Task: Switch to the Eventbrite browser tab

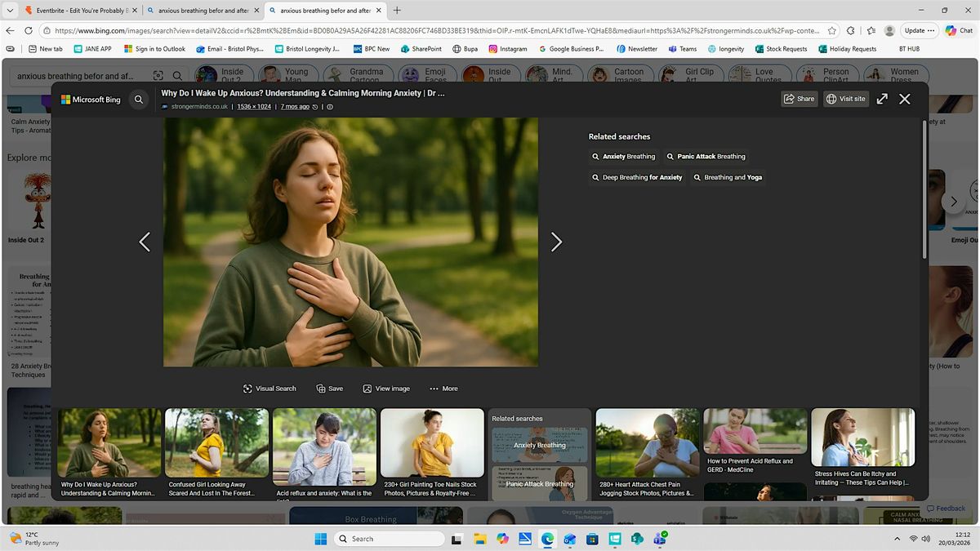Action: point(75,11)
